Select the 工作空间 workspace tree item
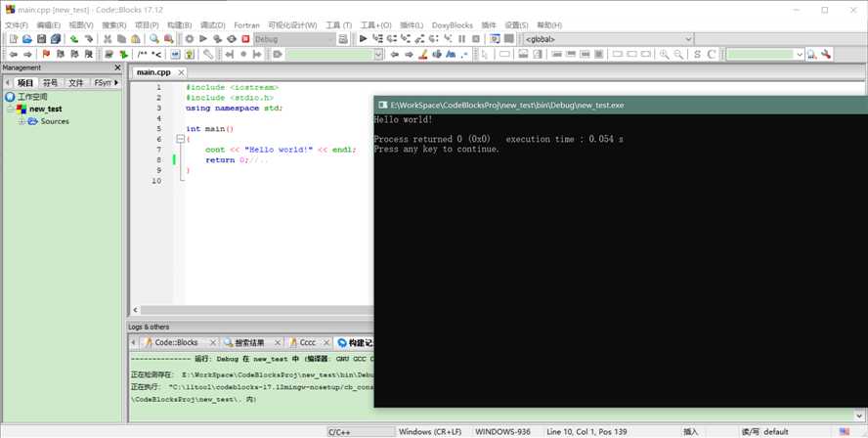Image resolution: width=868 pixels, height=438 pixels. point(26,97)
